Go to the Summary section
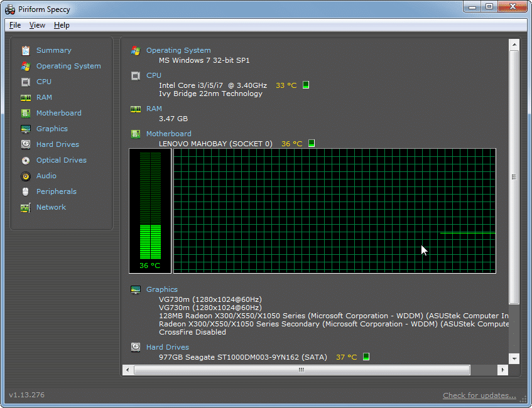The image size is (532, 408). coord(54,50)
